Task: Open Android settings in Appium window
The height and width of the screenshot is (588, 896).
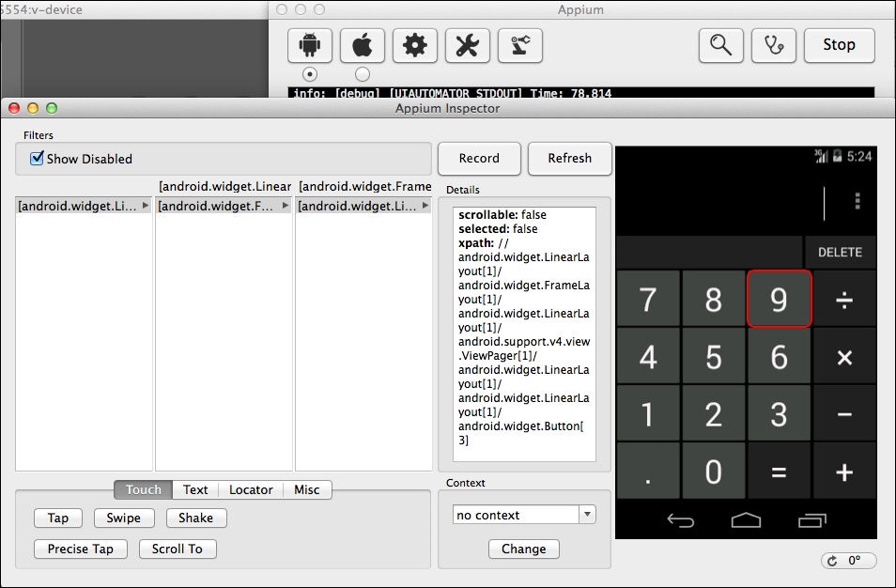Action: point(310,45)
